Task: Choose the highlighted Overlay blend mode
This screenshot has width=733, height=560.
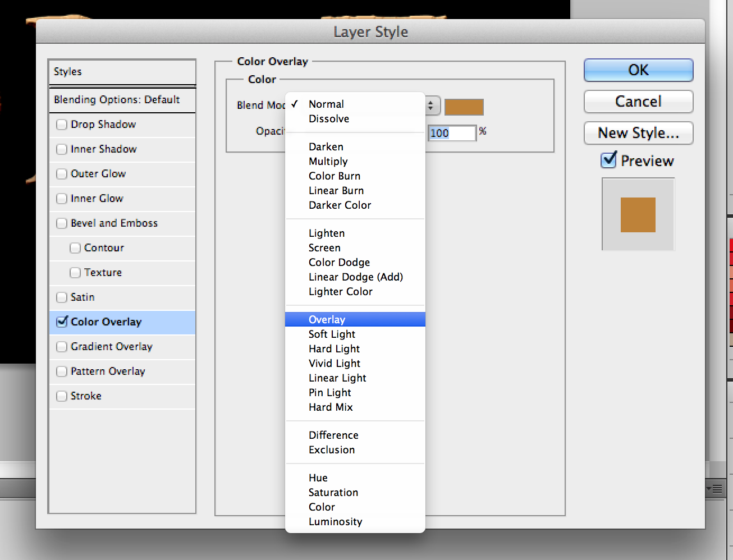Action: [x=355, y=320]
